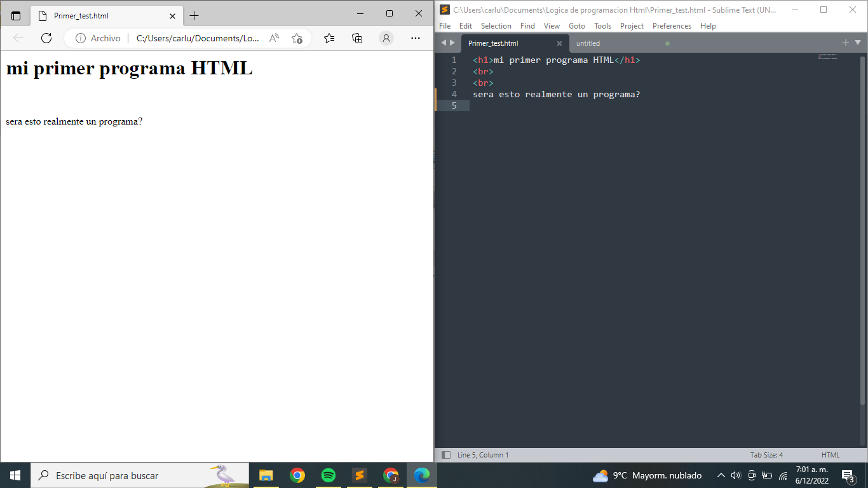
Task: Click line number 1 in the gutter
Action: (x=454, y=60)
